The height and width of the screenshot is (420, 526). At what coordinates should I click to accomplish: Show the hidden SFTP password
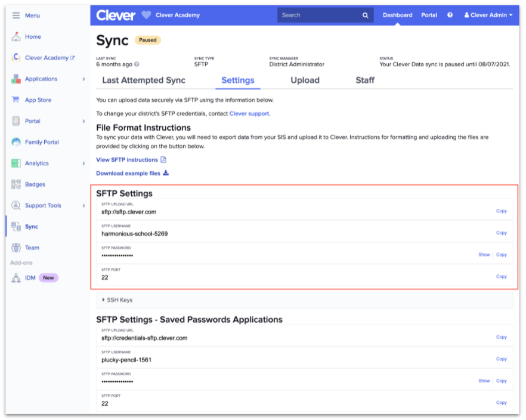pyautogui.click(x=484, y=254)
